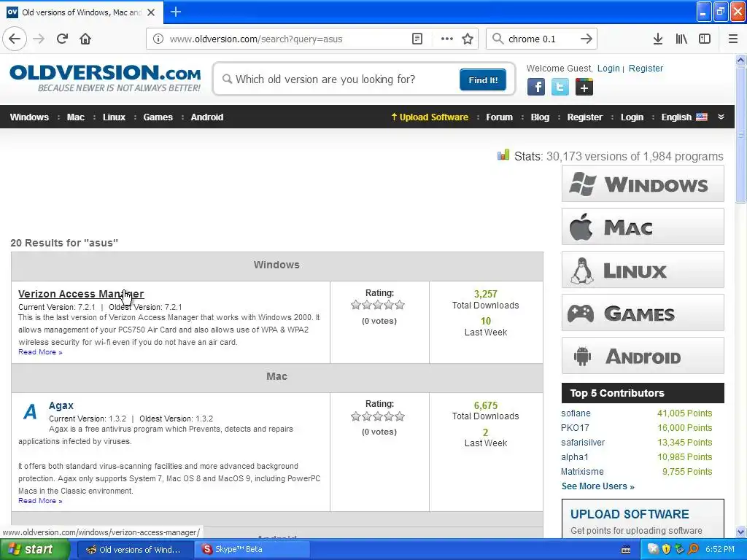Open page actions three-dot menu

447,39
